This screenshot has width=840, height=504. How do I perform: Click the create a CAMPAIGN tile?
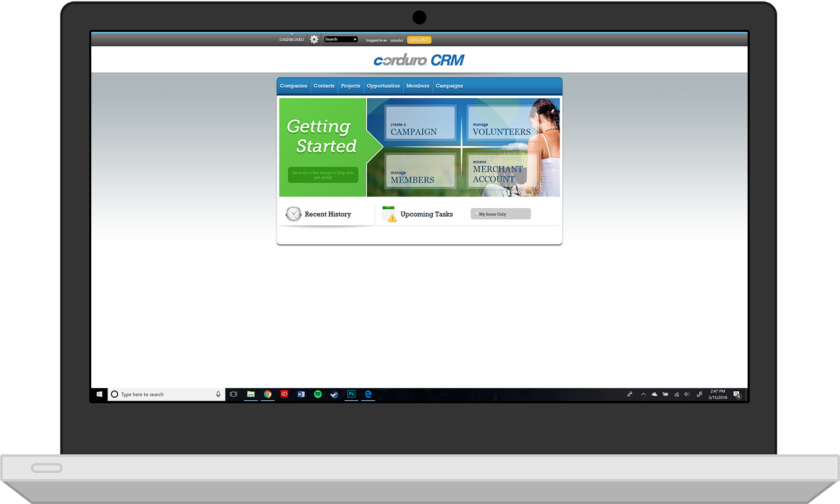pyautogui.click(x=420, y=123)
